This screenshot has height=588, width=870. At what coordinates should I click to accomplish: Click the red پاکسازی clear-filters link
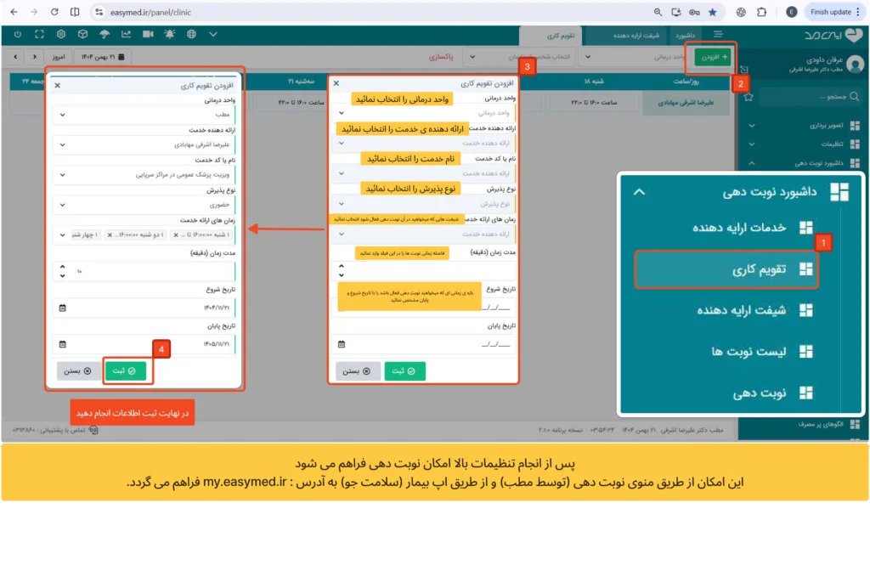(441, 57)
